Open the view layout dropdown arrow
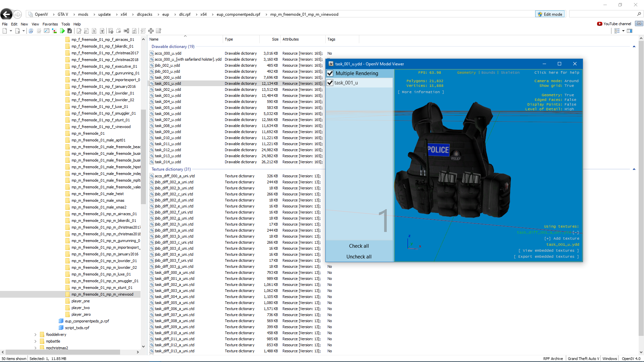 pos(623,31)
